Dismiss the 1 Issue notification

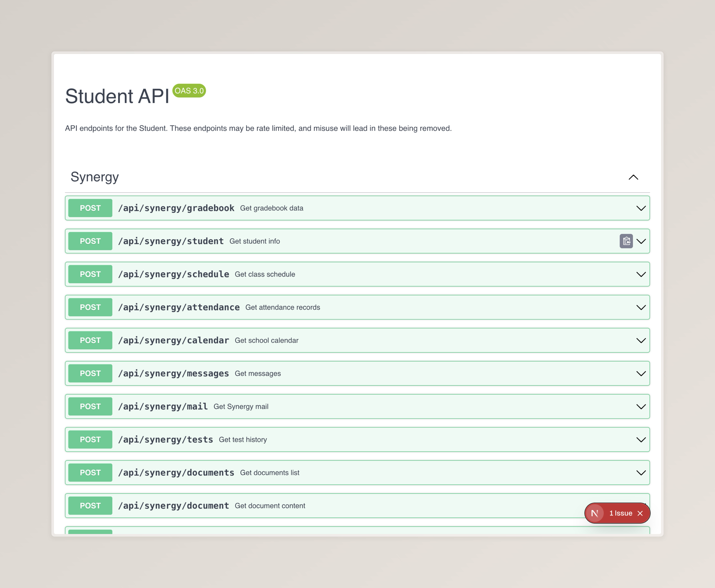(x=640, y=513)
